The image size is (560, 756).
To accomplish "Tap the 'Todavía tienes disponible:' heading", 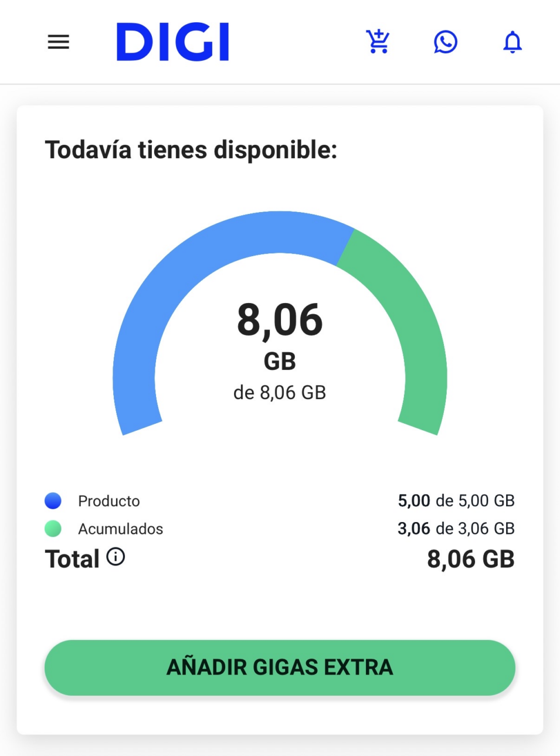I will (191, 150).
